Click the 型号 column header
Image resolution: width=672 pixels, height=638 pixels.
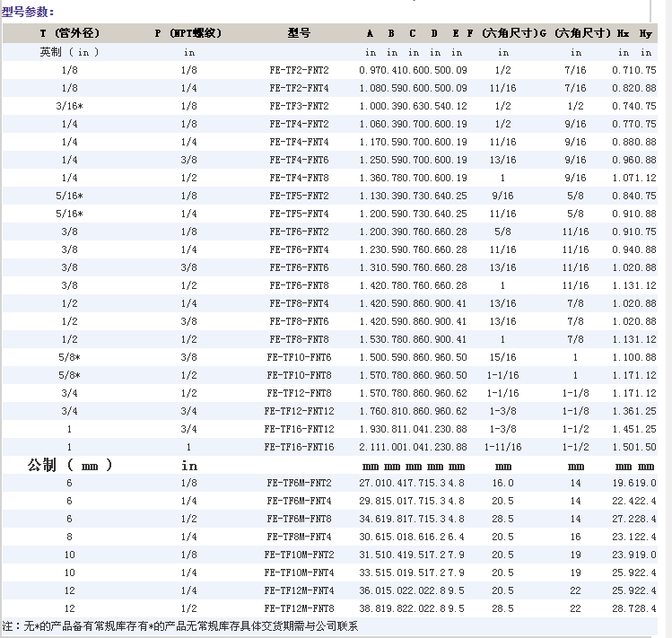tap(299, 33)
